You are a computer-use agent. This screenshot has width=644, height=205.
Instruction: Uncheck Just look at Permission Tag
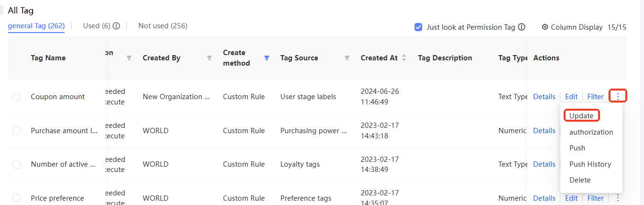point(418,27)
